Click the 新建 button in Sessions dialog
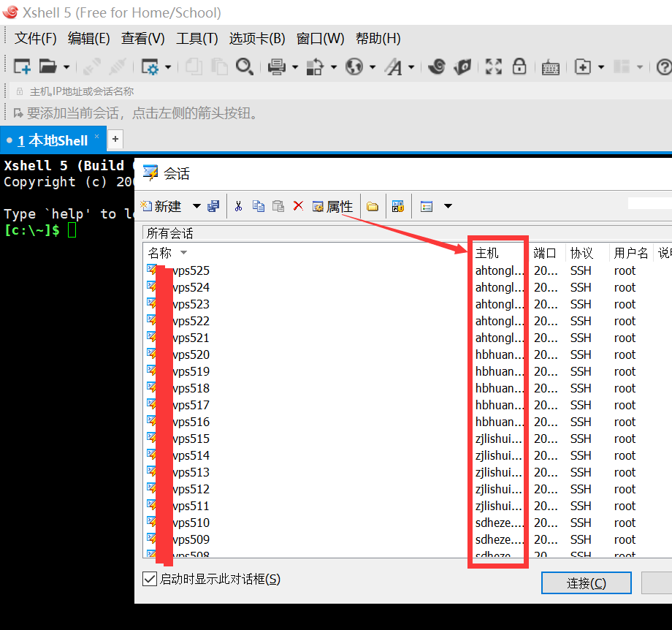Screen dimensions: 672x630 pos(161,206)
